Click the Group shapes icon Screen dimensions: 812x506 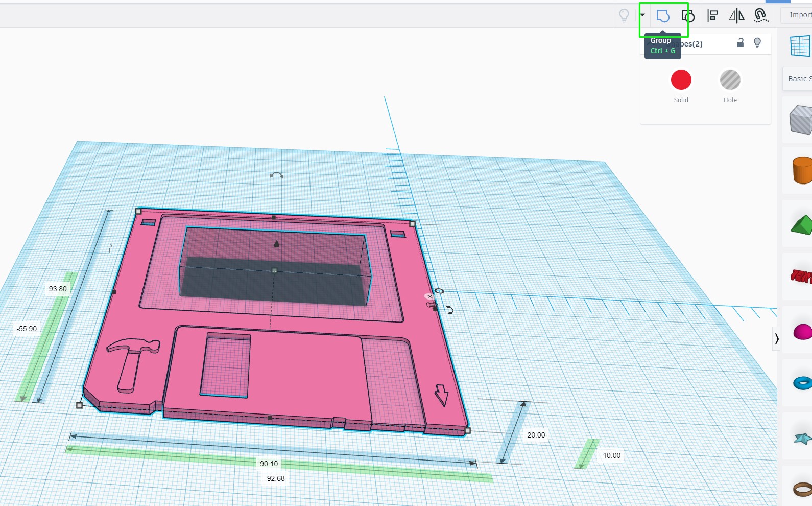(x=663, y=16)
